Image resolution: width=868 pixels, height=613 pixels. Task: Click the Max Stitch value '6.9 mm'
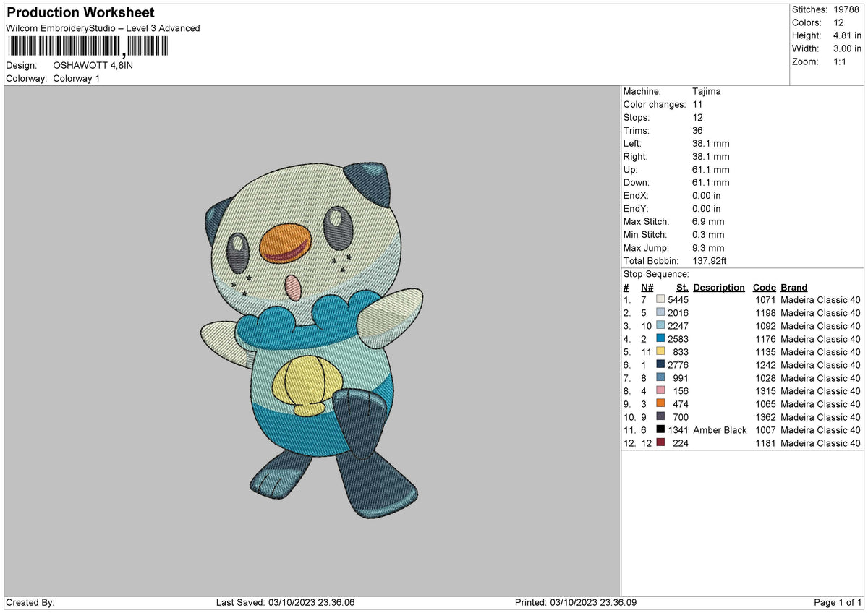click(708, 221)
